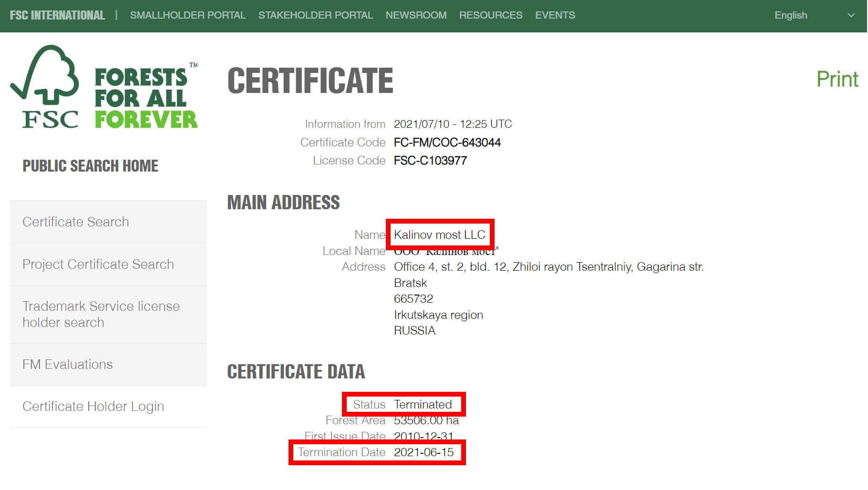Viewport: 868px width, 490px height.
Task: Expand language chevron arrow
Action: click(851, 15)
